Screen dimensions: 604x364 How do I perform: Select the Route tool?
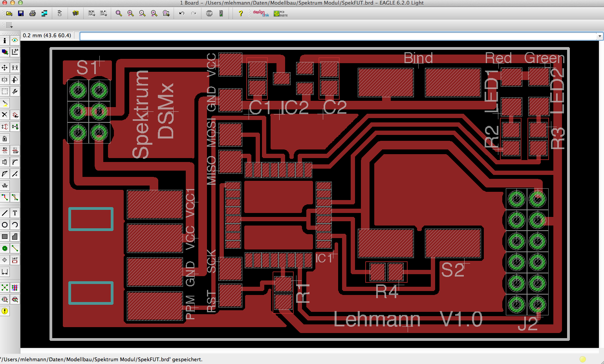tap(5, 197)
